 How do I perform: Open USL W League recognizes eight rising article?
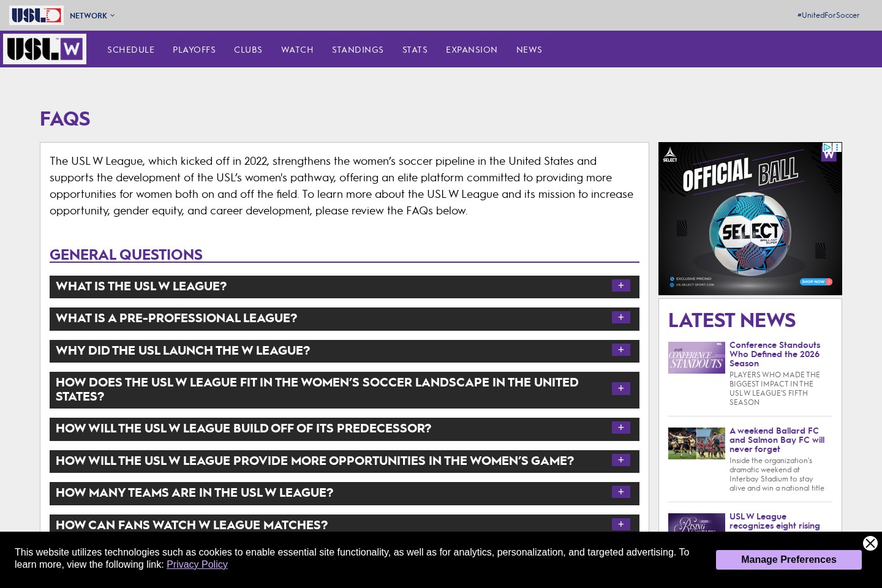pos(774,521)
